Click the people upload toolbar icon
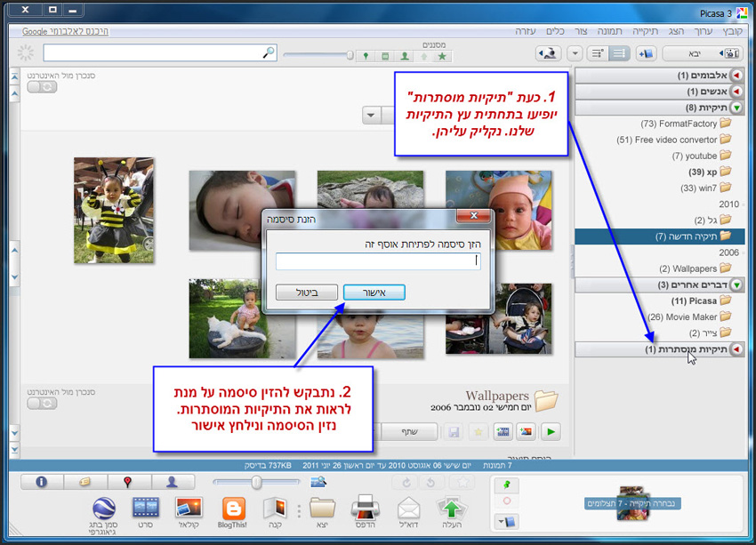Screen dimensions: 756x545 (x=548, y=53)
